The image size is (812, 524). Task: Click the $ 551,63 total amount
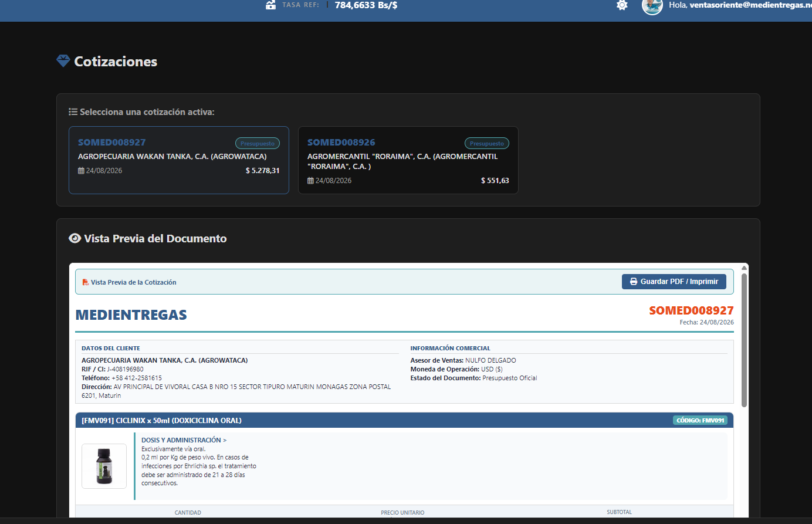click(x=495, y=181)
